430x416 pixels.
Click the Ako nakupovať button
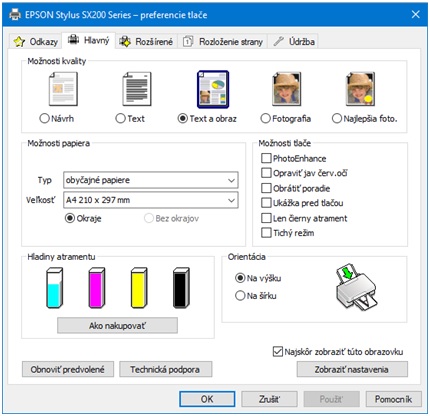(x=117, y=325)
